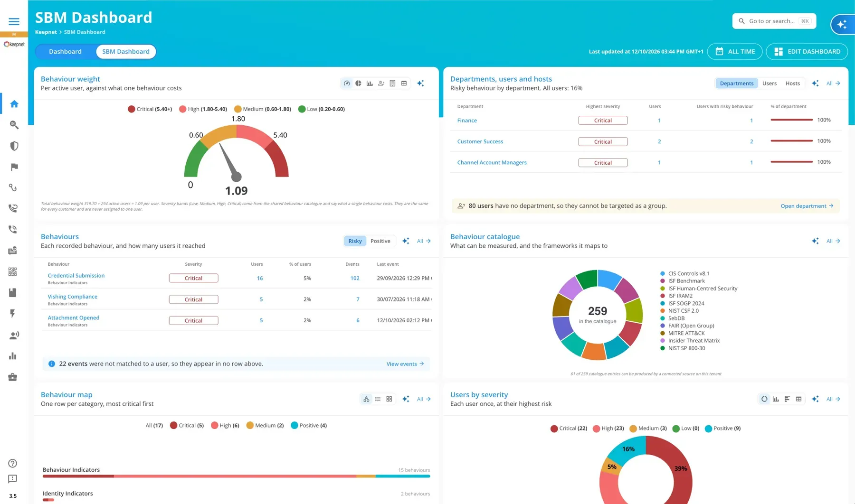Click View events link

coord(405,364)
